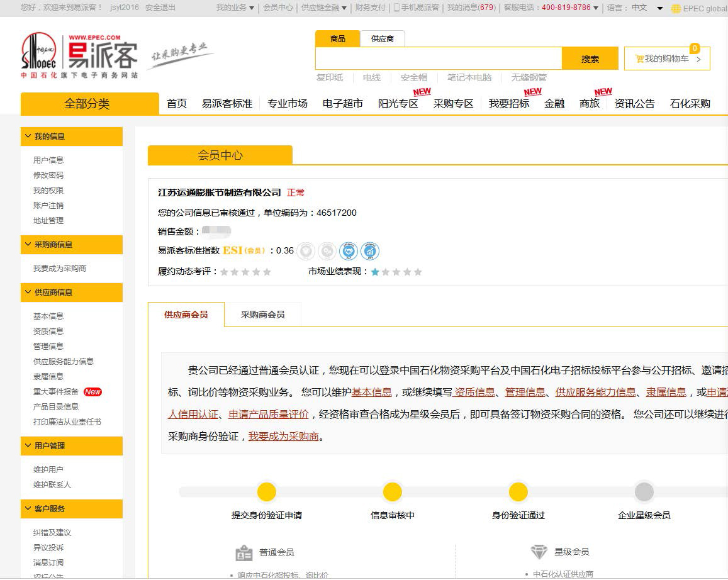Click the 复印纸 search suggestion

[x=330, y=77]
